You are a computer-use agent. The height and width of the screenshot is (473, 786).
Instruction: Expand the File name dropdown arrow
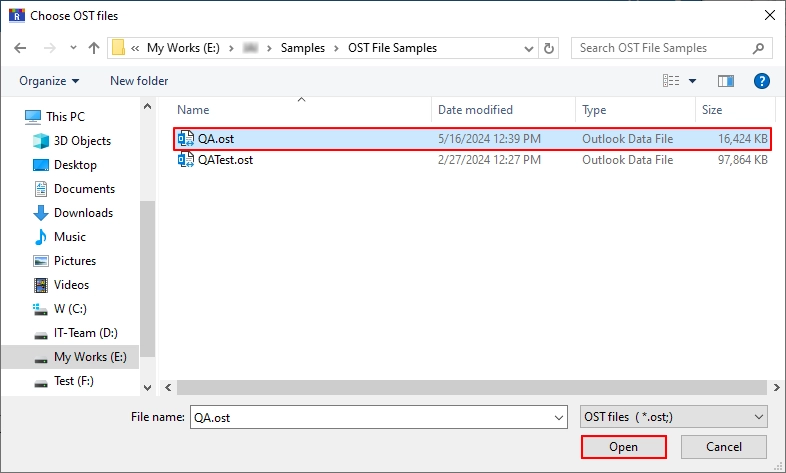(x=559, y=417)
